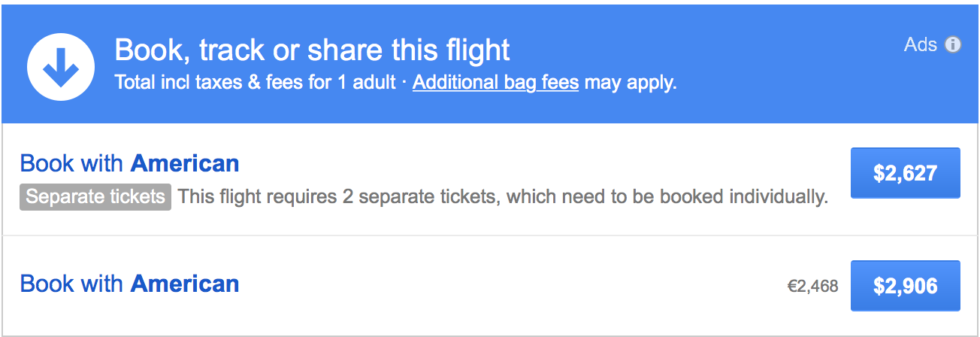980x337 pixels.
Task: Click the €2,468 price text
Action: (812, 287)
